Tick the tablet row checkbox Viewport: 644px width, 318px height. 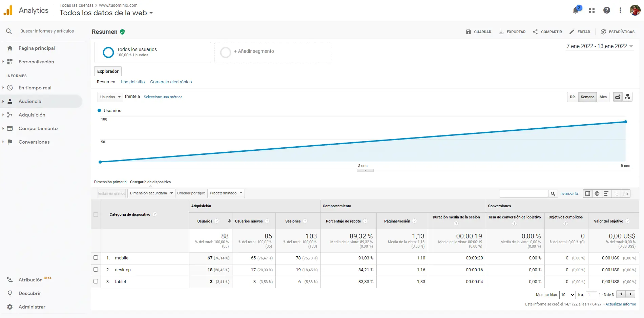(x=96, y=281)
